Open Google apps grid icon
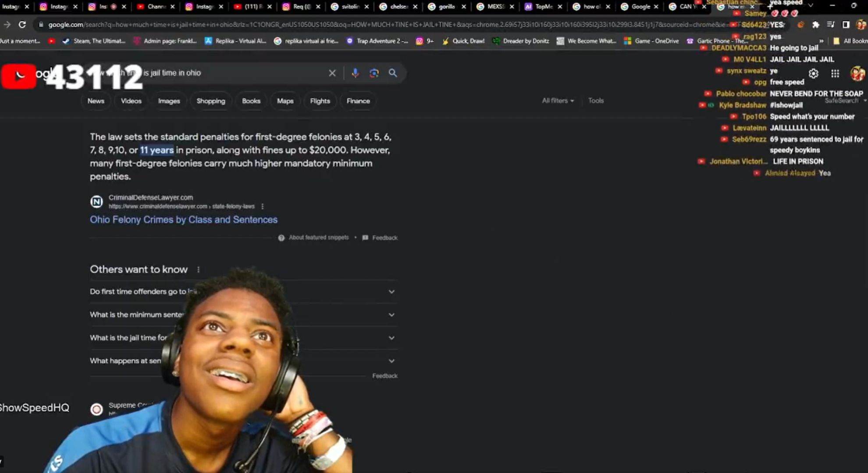The height and width of the screenshot is (473, 868). click(x=835, y=74)
